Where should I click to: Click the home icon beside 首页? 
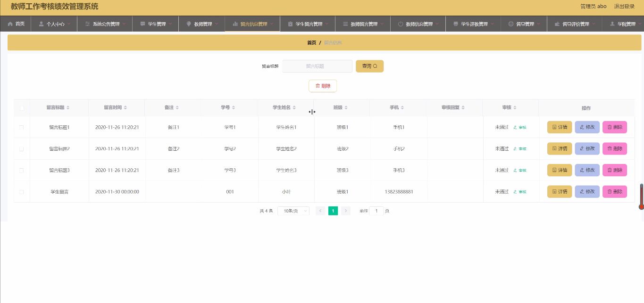(x=10, y=24)
